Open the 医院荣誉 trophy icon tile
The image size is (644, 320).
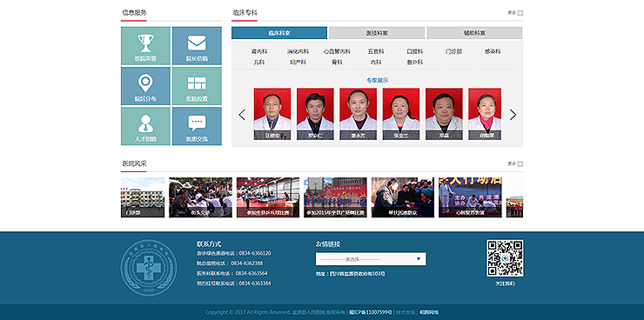145,46
